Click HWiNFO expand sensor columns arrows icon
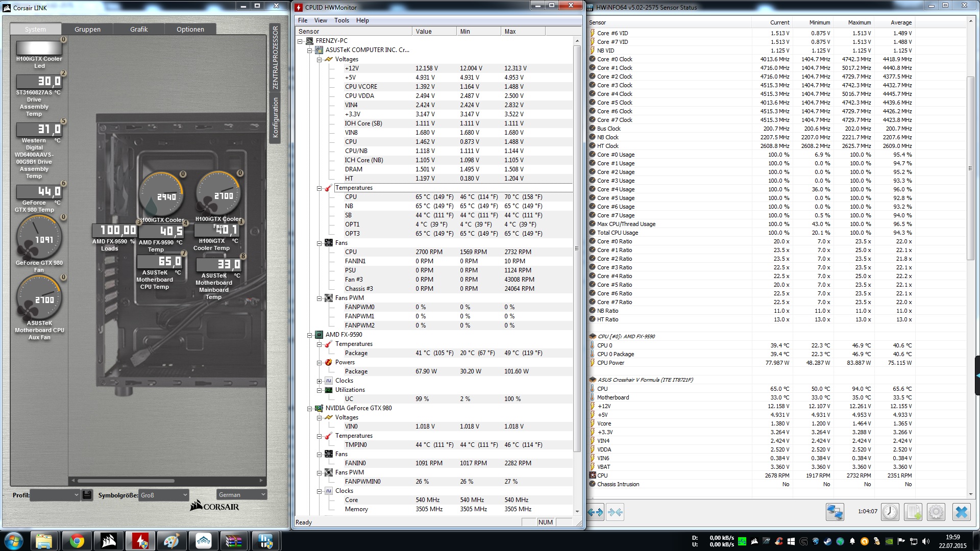Image resolution: width=980 pixels, height=551 pixels. pos(595,512)
